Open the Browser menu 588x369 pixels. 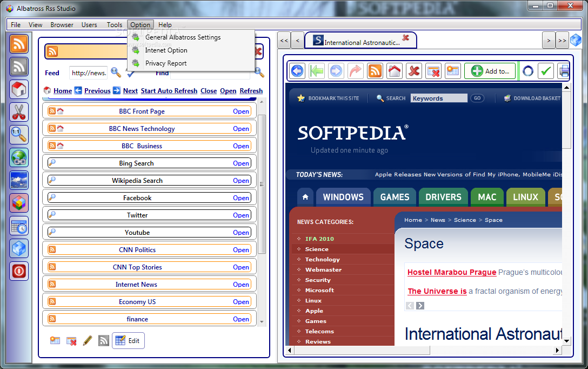[x=62, y=25]
